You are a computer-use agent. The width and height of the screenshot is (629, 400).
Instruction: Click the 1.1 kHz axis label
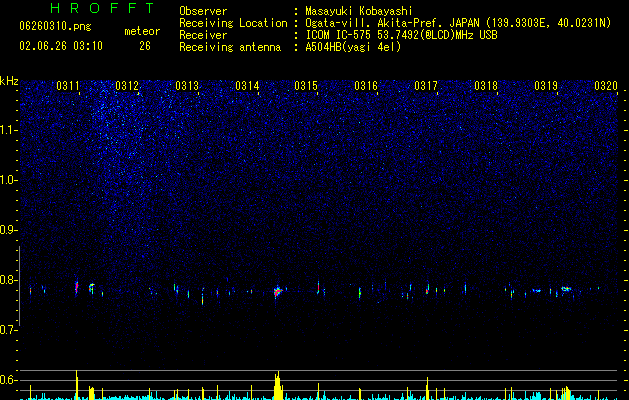tap(9, 130)
